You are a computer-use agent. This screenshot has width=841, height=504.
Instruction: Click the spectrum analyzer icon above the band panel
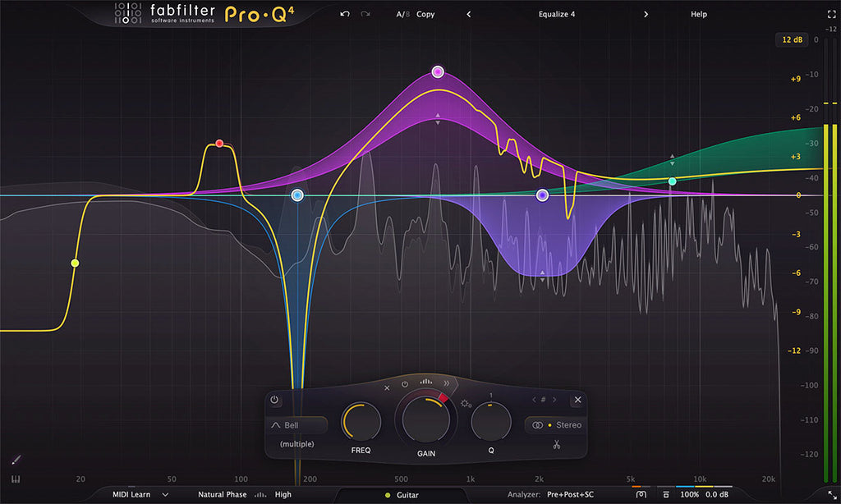[425, 381]
